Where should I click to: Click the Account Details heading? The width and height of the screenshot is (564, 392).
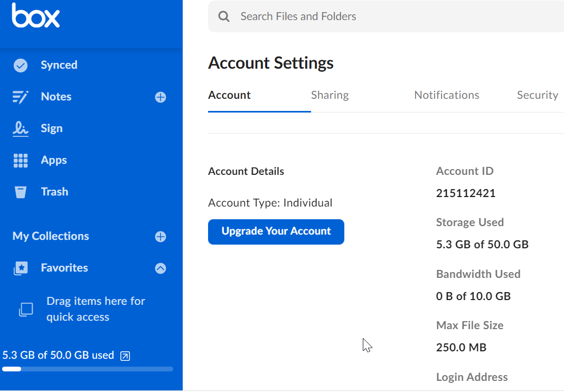click(x=246, y=171)
